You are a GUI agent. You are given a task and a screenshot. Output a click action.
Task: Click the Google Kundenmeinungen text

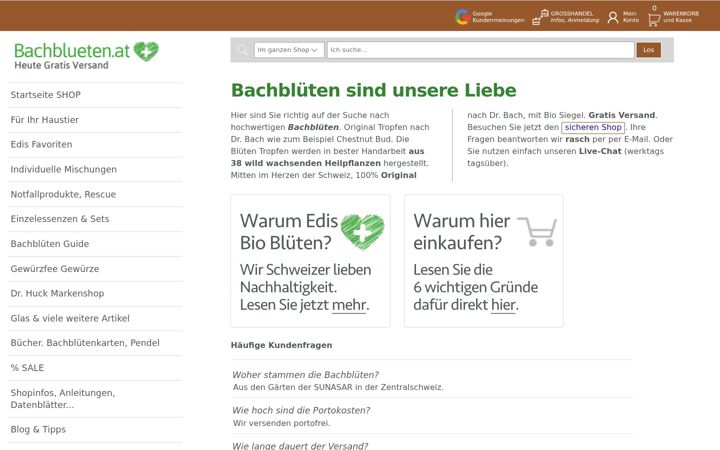(x=498, y=17)
